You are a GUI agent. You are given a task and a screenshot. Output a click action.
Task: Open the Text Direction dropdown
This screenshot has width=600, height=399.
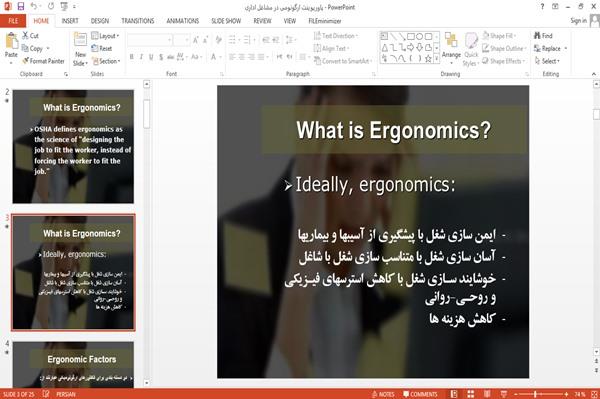(x=336, y=36)
